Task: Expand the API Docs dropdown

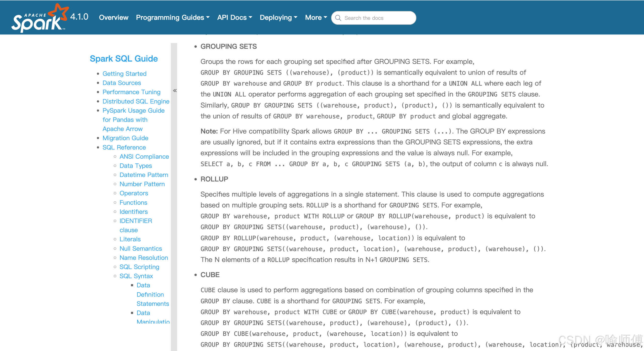Action: (x=234, y=17)
